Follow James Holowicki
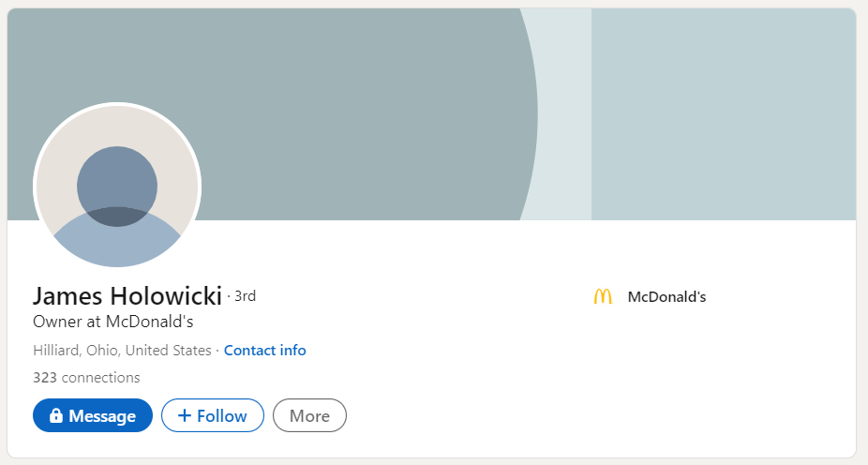This screenshot has height=465, width=868. [x=213, y=416]
